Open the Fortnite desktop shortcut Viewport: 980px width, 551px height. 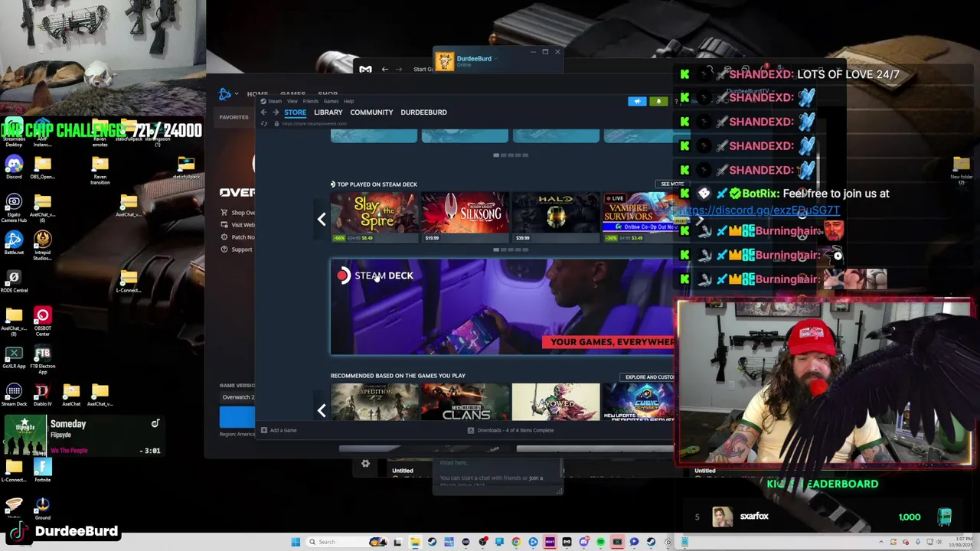point(43,470)
